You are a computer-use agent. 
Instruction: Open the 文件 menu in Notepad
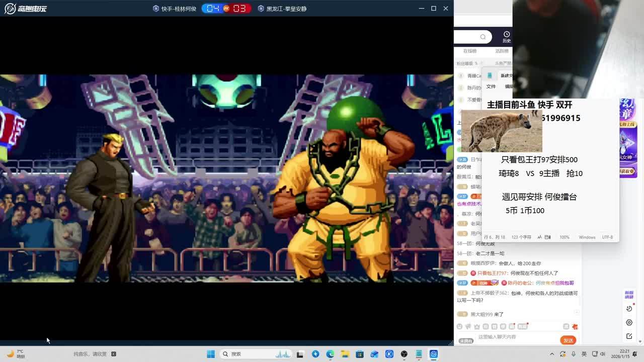point(491,86)
